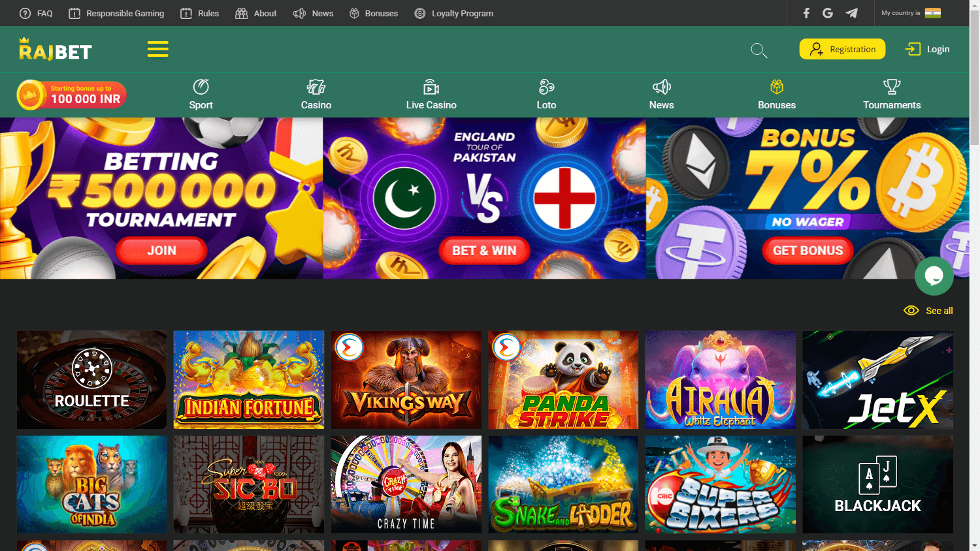Open the Super Sic Bo game
The height and width of the screenshot is (551, 980).
(x=249, y=484)
